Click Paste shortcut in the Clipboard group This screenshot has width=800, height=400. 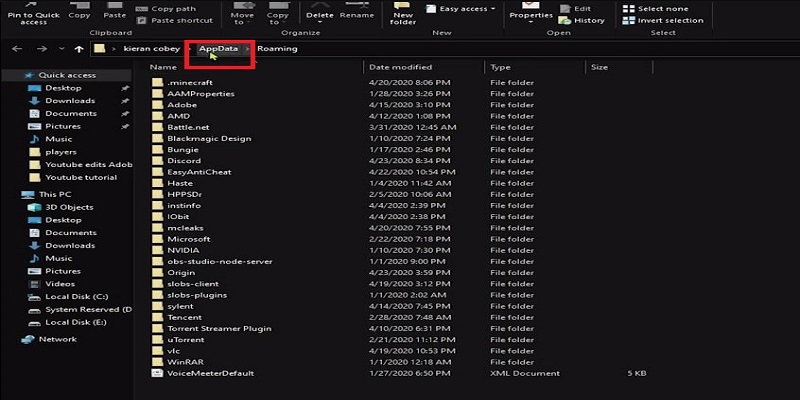tap(174, 20)
